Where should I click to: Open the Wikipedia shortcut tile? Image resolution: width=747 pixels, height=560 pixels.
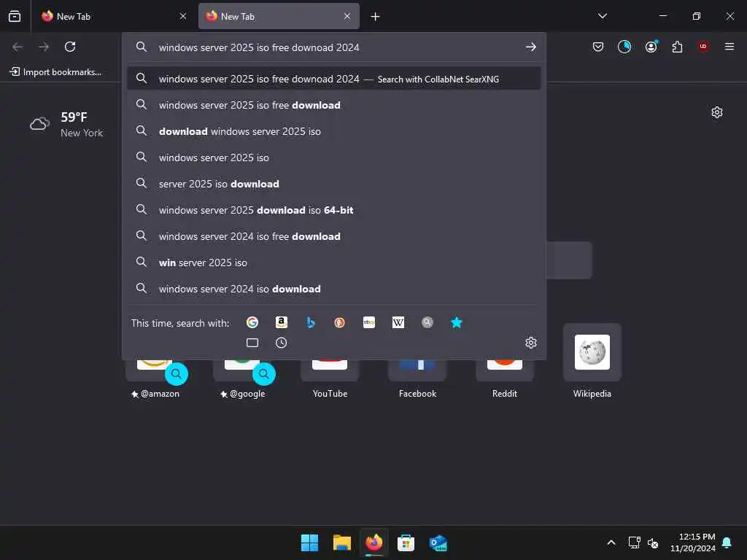click(592, 352)
